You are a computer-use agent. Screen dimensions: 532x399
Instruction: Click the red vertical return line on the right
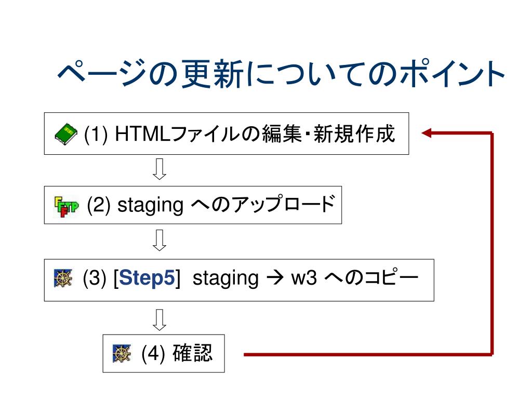click(492, 244)
